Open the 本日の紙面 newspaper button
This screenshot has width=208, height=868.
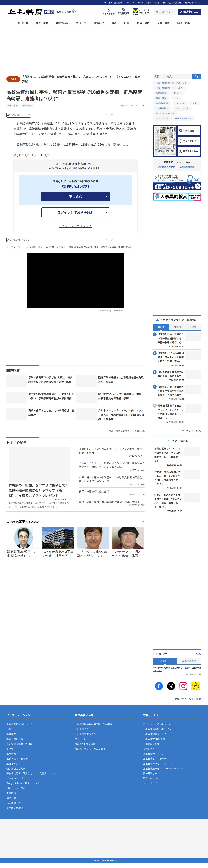[189, 130]
